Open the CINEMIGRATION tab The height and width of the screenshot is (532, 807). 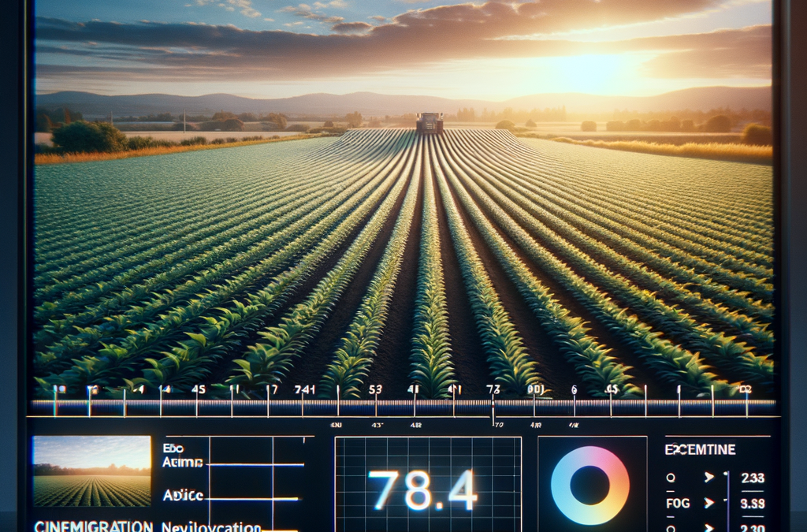tap(93, 526)
